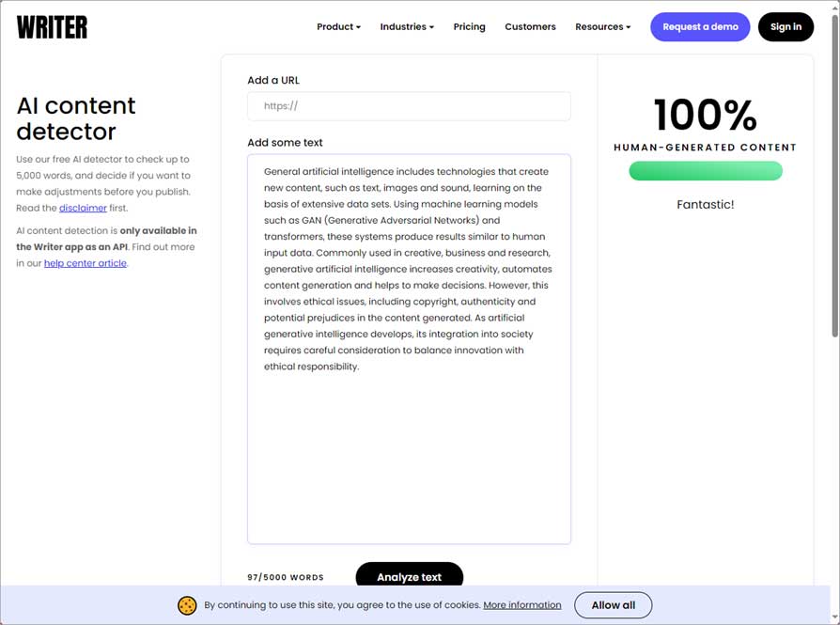Go to the Pricing page

[x=469, y=27]
